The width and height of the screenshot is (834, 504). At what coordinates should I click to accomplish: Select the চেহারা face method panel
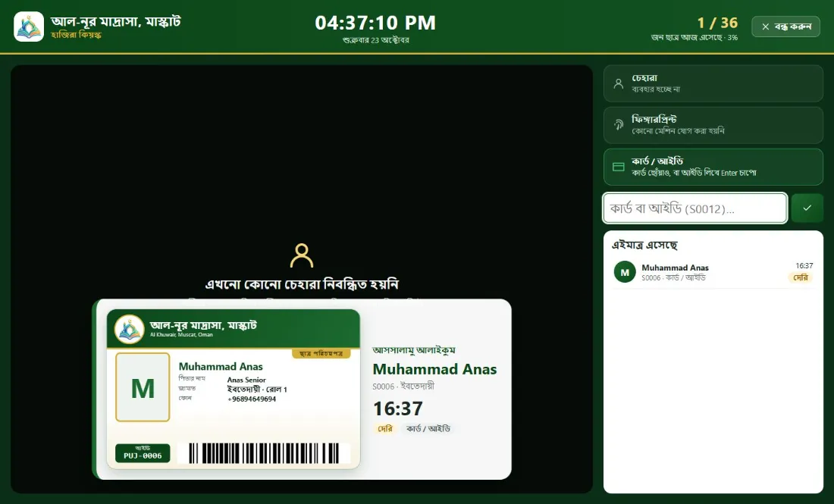[713, 83]
